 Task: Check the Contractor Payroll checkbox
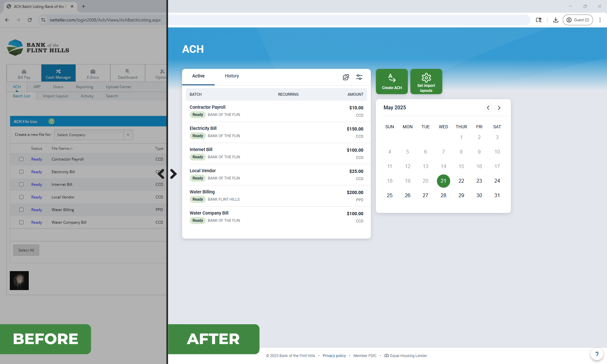[21, 159]
